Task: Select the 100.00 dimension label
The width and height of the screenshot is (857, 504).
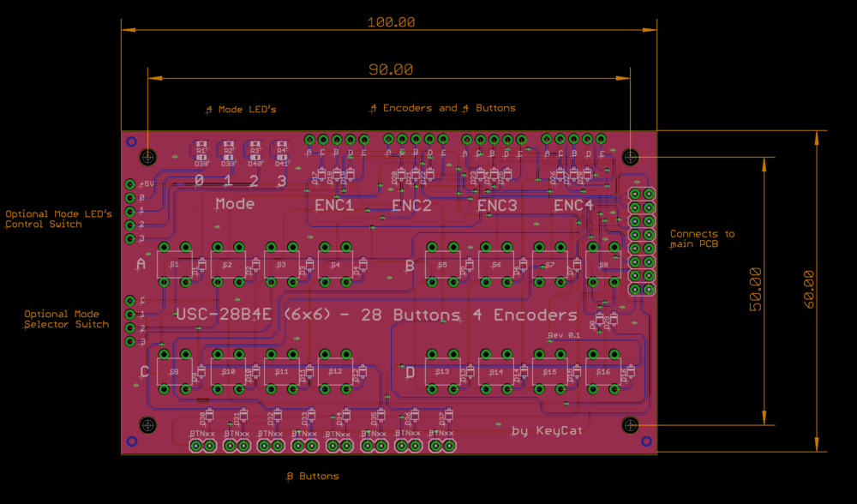Action: click(391, 22)
